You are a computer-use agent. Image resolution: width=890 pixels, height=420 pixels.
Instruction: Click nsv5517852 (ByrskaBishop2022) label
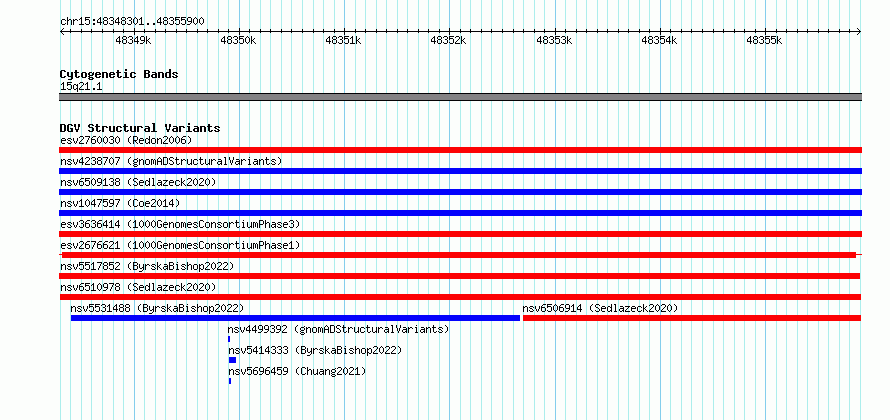(147, 266)
